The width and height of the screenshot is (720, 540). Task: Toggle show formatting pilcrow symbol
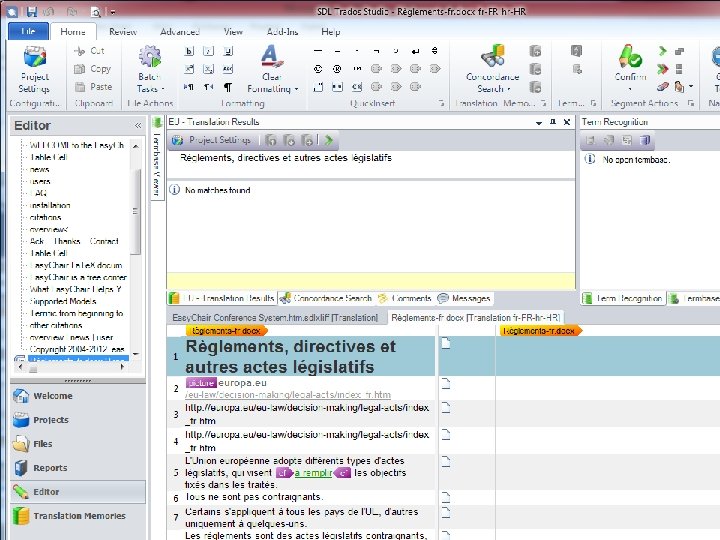228,87
